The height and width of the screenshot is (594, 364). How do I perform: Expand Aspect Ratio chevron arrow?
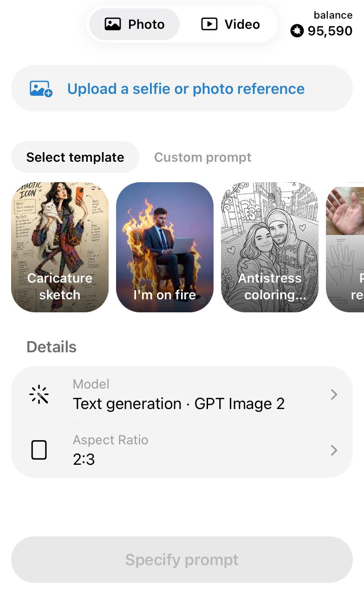(334, 450)
